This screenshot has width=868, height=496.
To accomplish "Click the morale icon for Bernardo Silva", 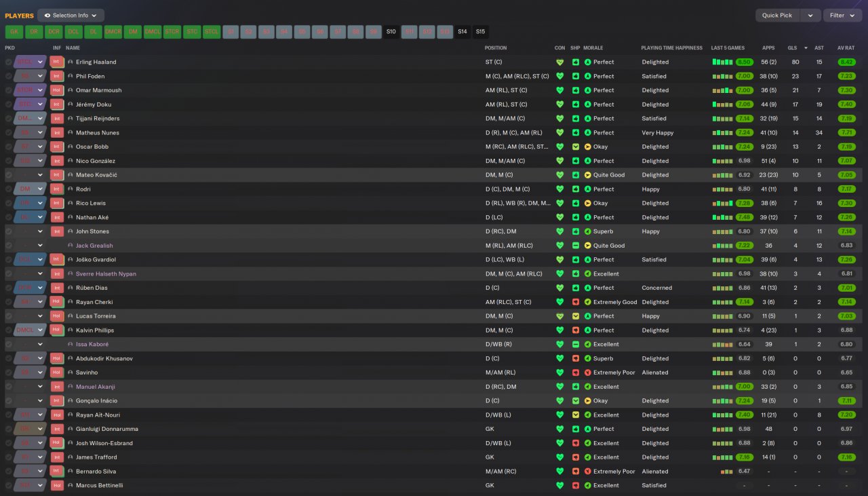I will pos(587,472).
